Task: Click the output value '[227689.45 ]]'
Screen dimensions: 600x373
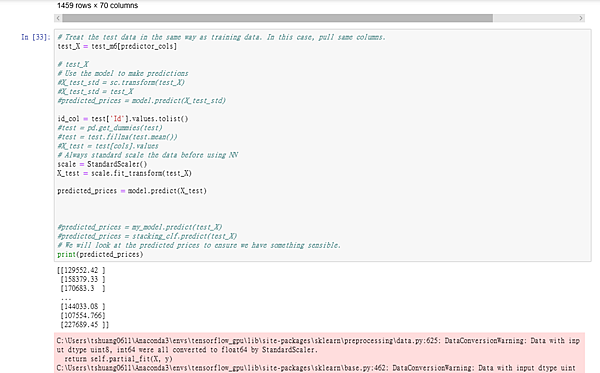Action: (85, 325)
